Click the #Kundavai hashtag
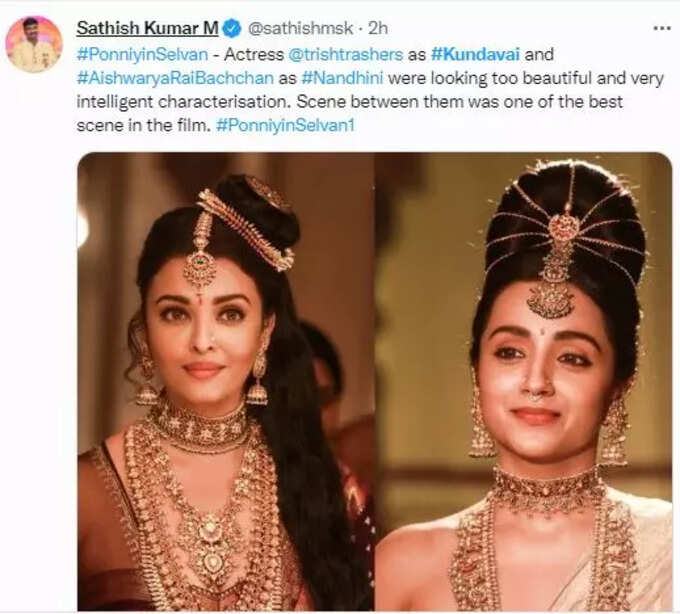This screenshot has width=680, height=614. click(475, 55)
